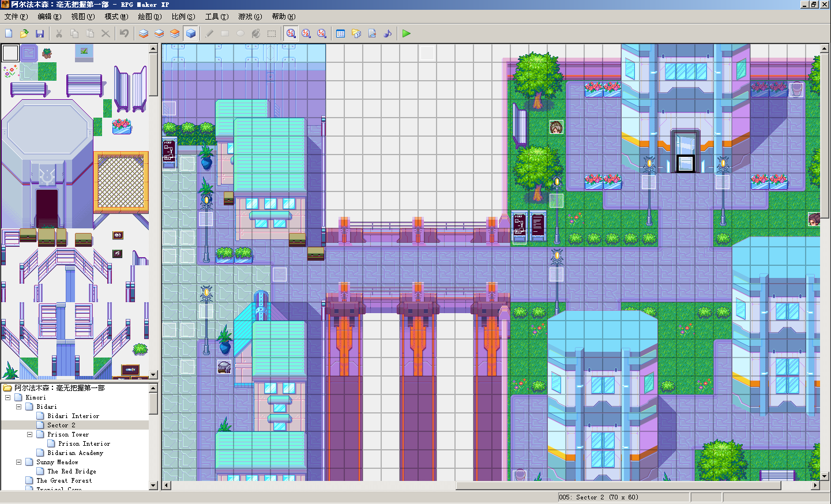The width and height of the screenshot is (831, 504).
Task: Click map list scrollbar down arrow
Action: [x=153, y=486]
